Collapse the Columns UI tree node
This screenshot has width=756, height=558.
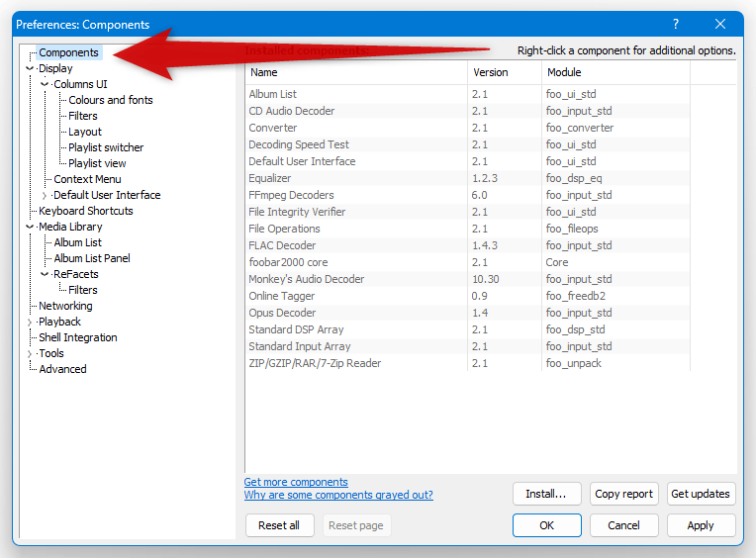click(45, 84)
